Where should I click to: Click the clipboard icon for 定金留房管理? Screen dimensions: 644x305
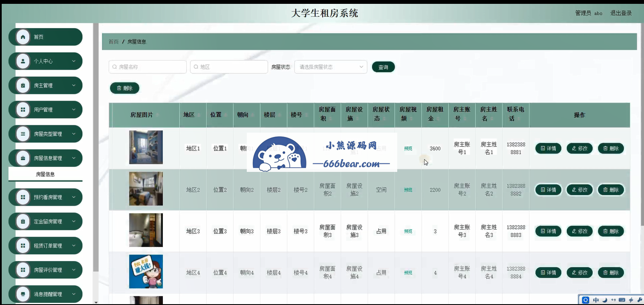pos(23,222)
